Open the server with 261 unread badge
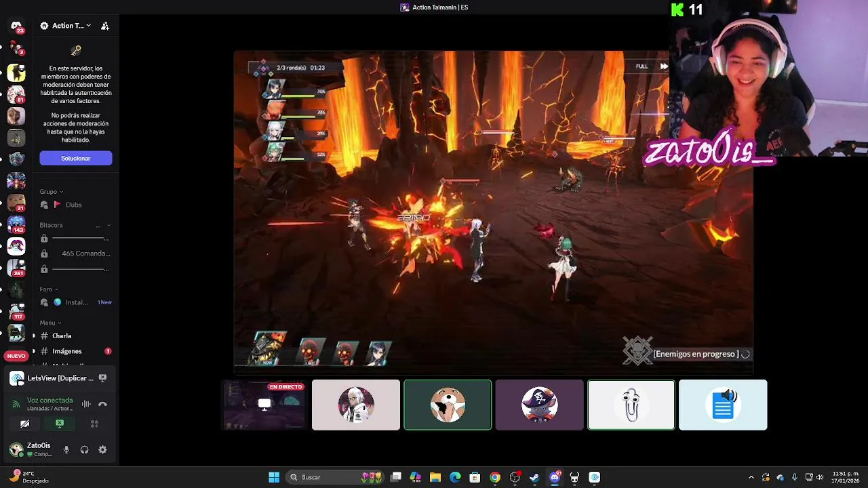 (16, 268)
